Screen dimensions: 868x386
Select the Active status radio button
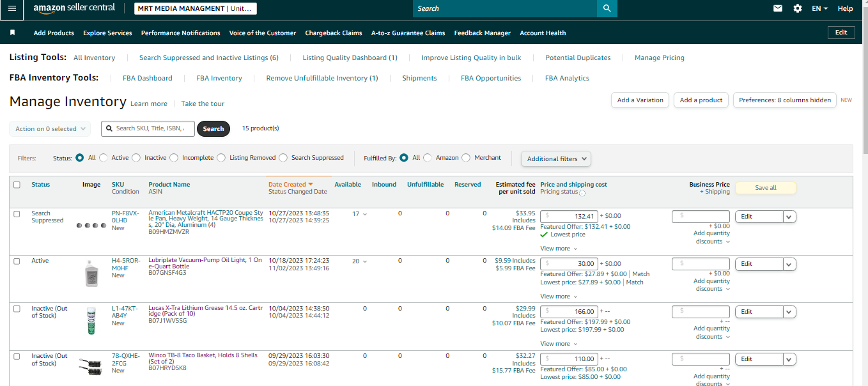(x=103, y=158)
